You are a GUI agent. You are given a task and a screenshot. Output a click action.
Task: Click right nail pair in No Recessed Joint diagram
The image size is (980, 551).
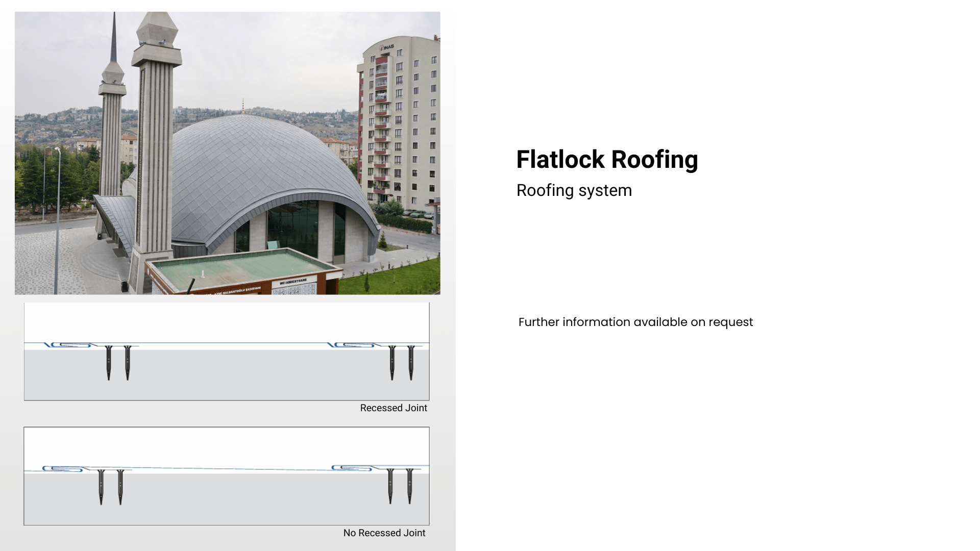pos(400,486)
